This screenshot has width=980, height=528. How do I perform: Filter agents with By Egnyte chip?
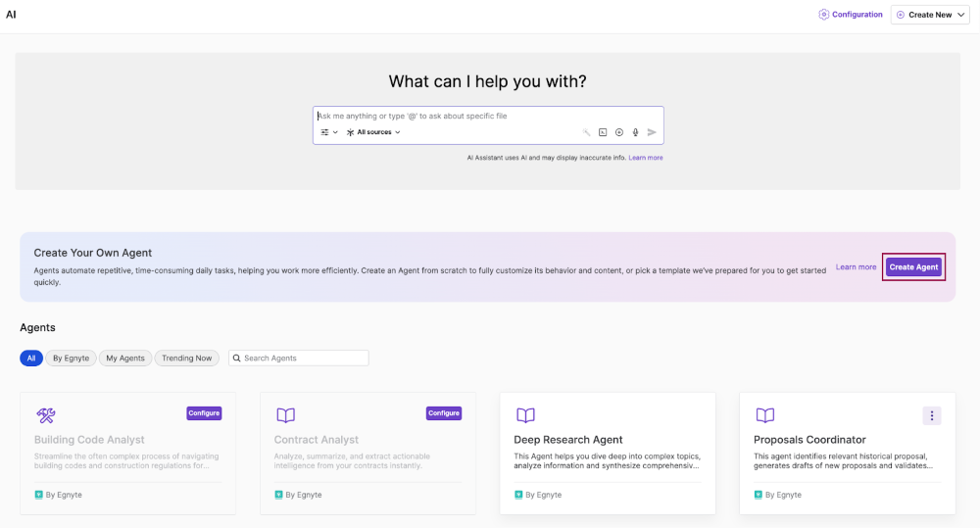(x=71, y=359)
